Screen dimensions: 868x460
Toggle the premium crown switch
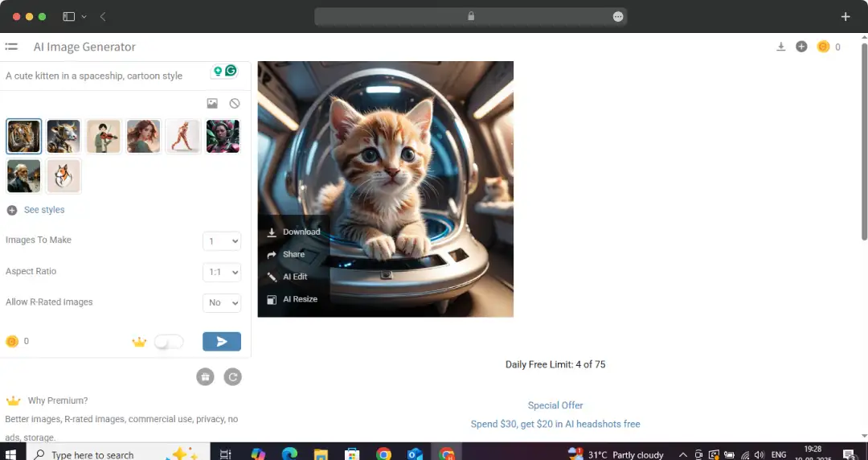pos(168,342)
